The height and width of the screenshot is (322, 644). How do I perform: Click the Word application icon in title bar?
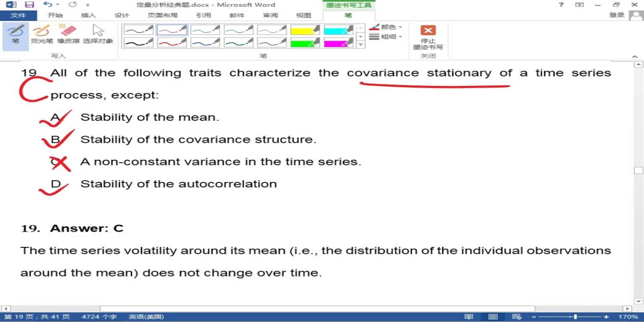click(x=11, y=5)
